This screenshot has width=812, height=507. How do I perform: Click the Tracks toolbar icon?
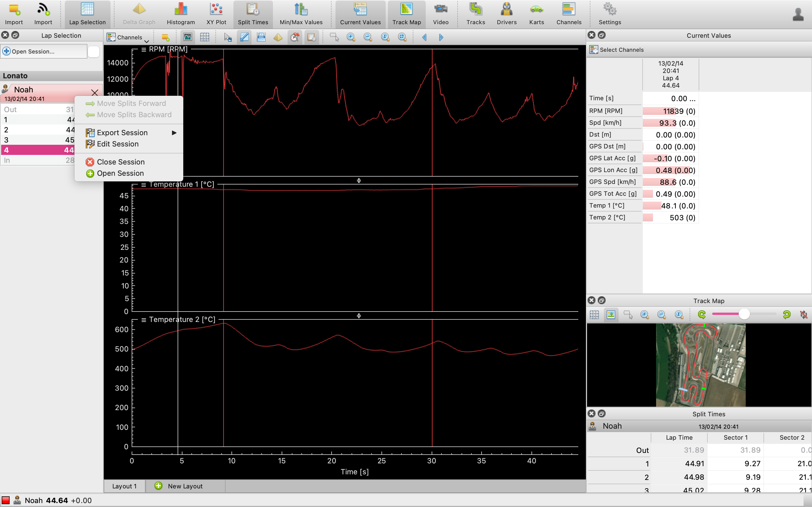pos(475,14)
